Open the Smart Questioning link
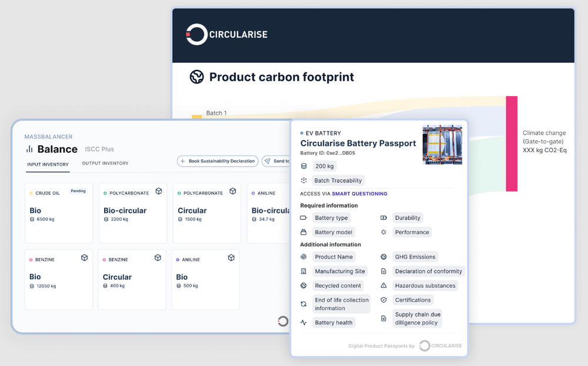This screenshot has width=588, height=366. (x=360, y=194)
